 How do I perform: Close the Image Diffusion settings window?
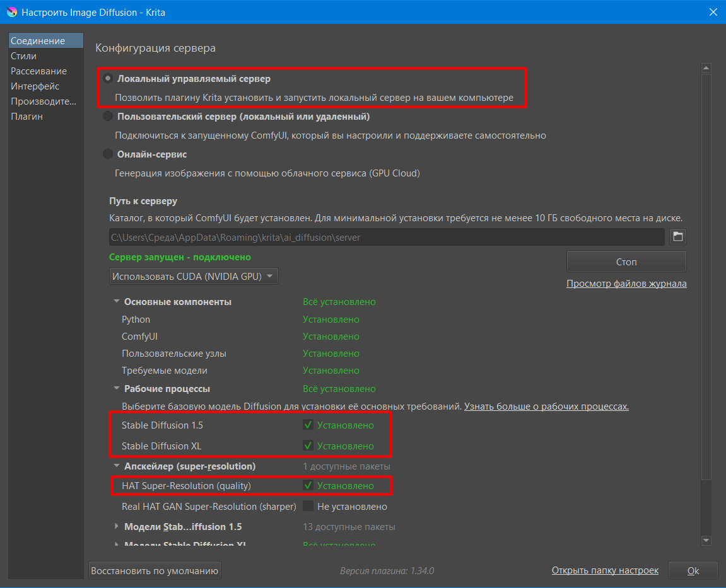[x=713, y=12]
